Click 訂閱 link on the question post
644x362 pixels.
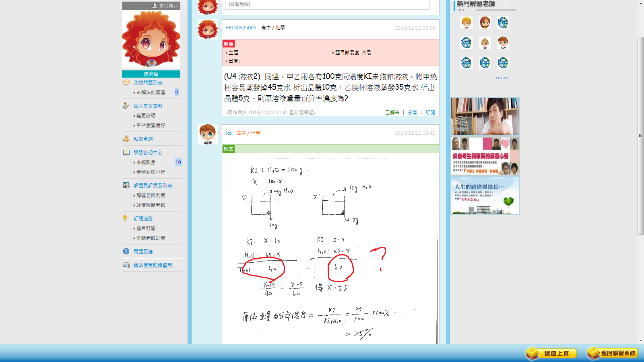430,113
